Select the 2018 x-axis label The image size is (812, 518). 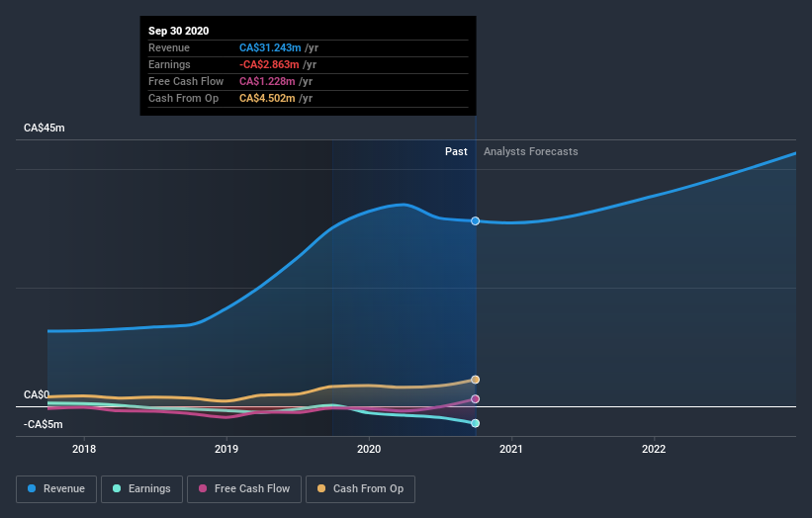click(x=84, y=449)
